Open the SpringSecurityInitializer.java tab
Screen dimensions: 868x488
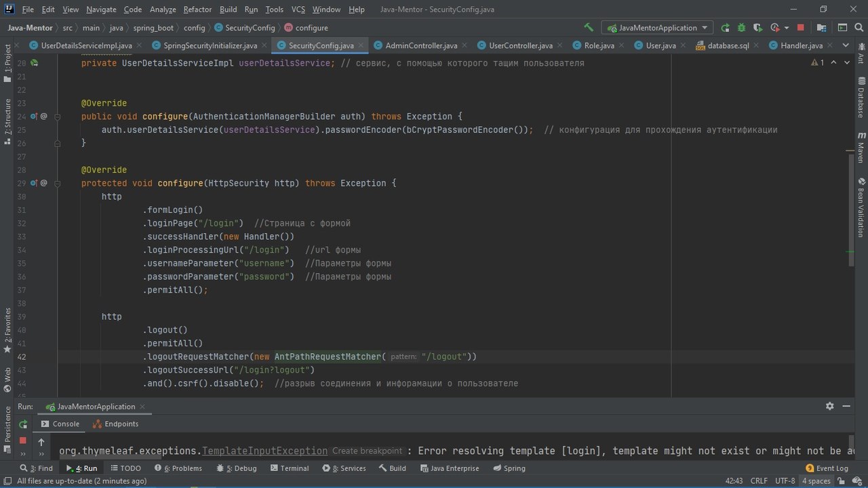[x=210, y=45]
